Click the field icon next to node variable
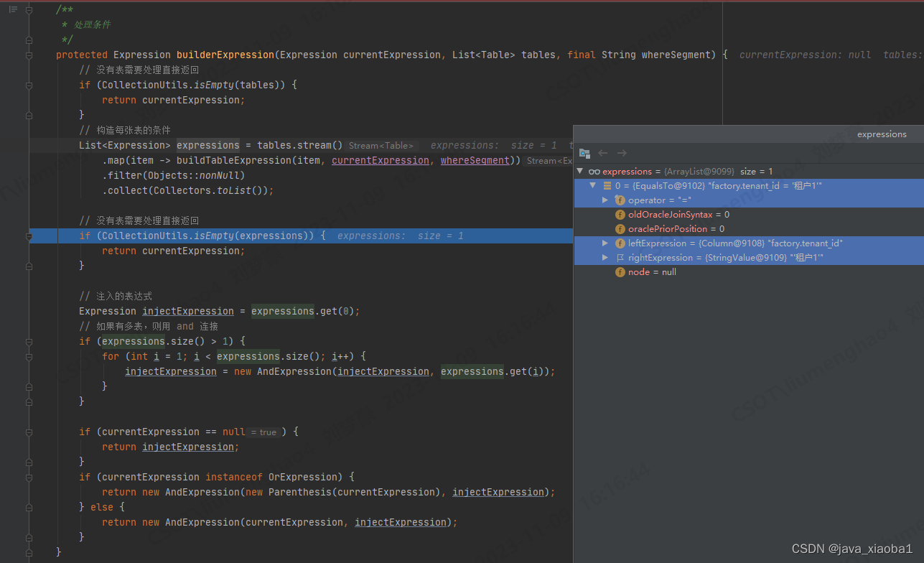 coord(620,271)
